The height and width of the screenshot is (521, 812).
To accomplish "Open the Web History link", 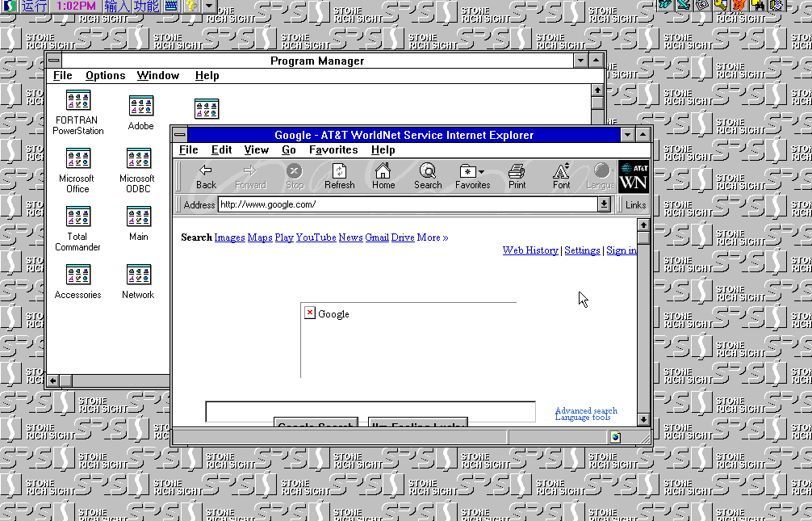I will click(x=530, y=250).
